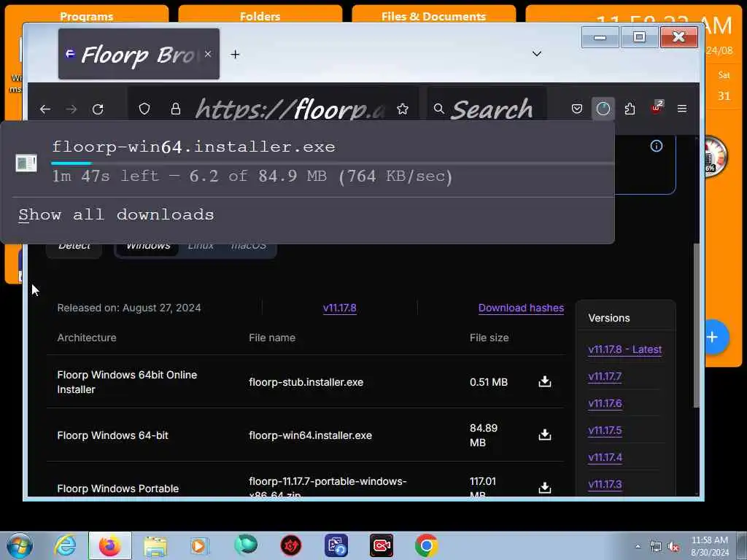Click the 84.89 MB file size
Viewport: 747px width, 560px height.
pos(484,435)
